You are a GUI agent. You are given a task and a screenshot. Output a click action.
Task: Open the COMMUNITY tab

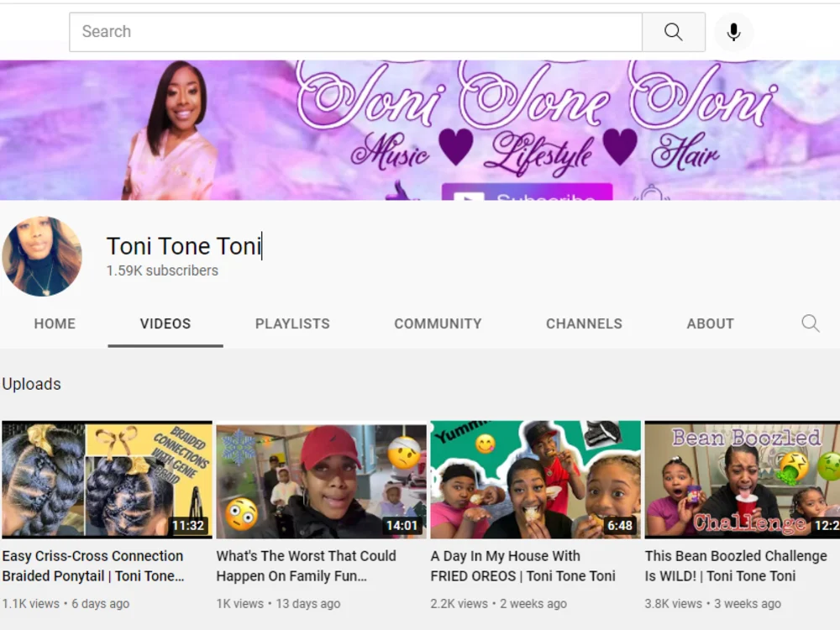point(438,323)
